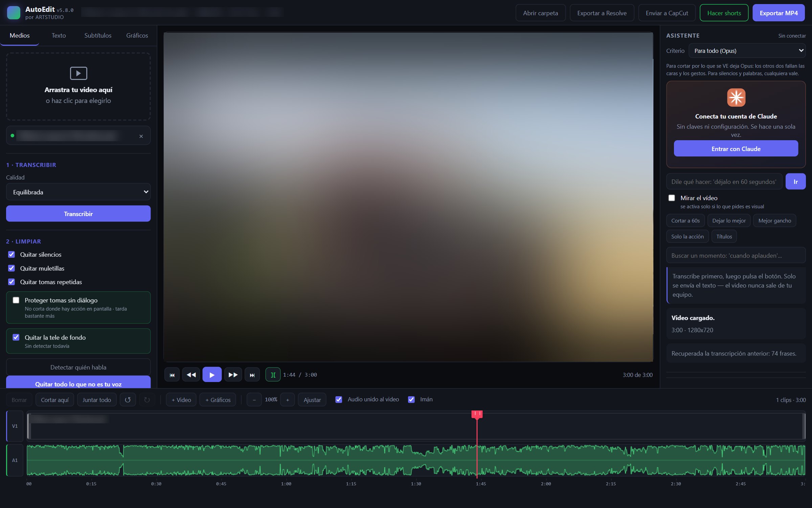Toggle the green trim brackets button
The width and height of the screenshot is (812, 508).
(273, 375)
